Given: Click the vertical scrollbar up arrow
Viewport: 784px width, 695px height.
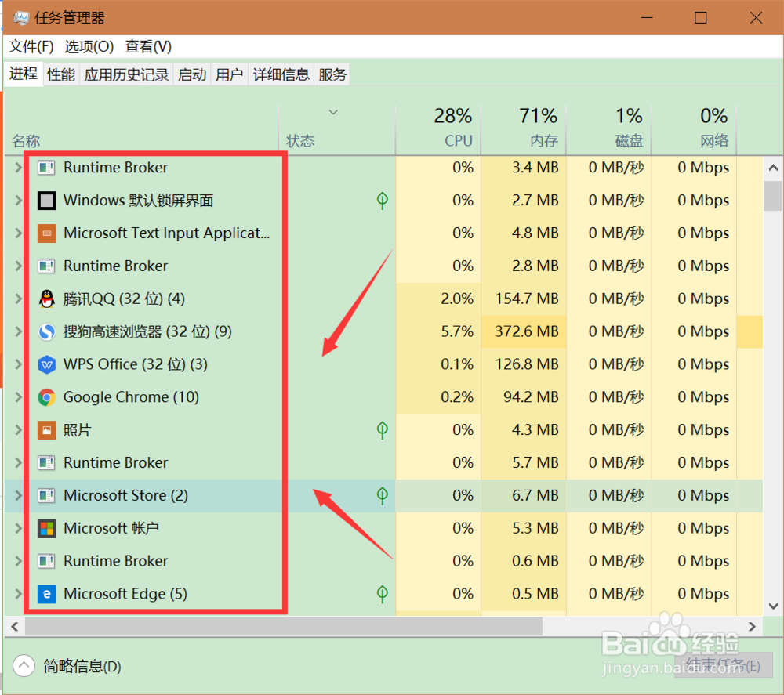Looking at the screenshot, I should [773, 168].
